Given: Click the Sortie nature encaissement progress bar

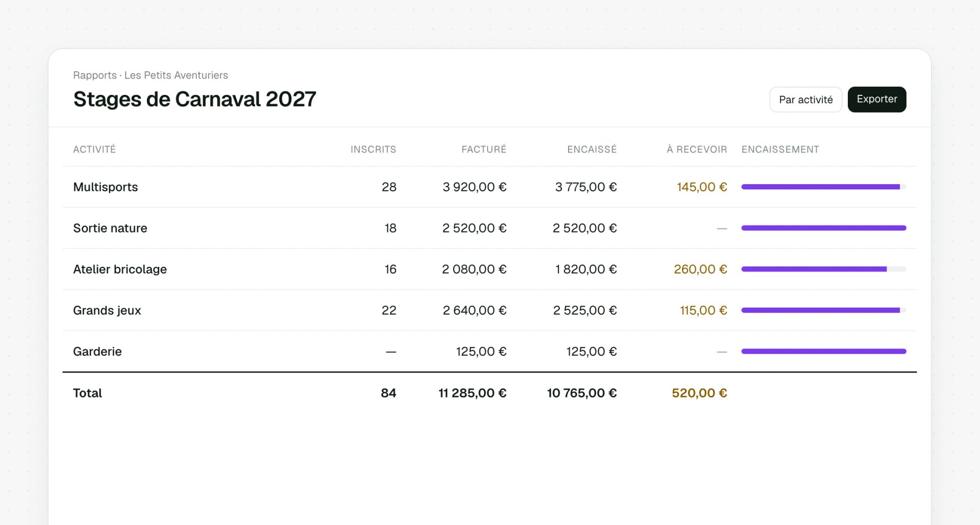Looking at the screenshot, I should (x=824, y=228).
